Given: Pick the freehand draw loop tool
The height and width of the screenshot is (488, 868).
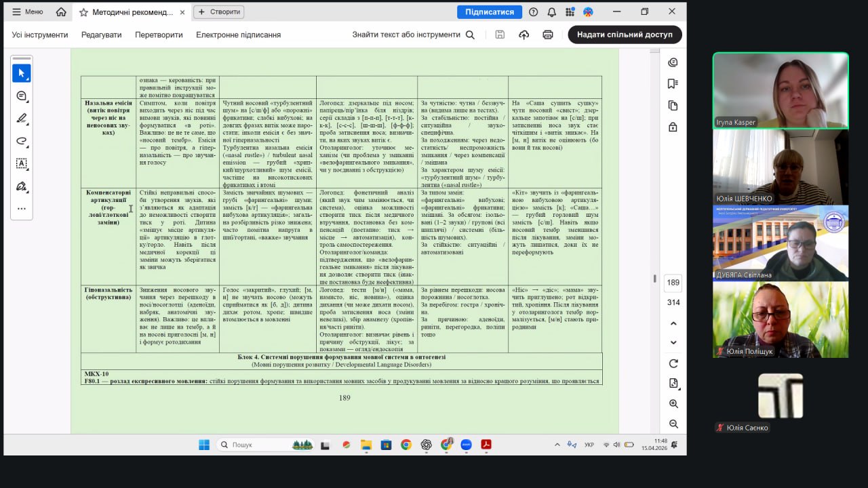Looking at the screenshot, I should click(21, 141).
